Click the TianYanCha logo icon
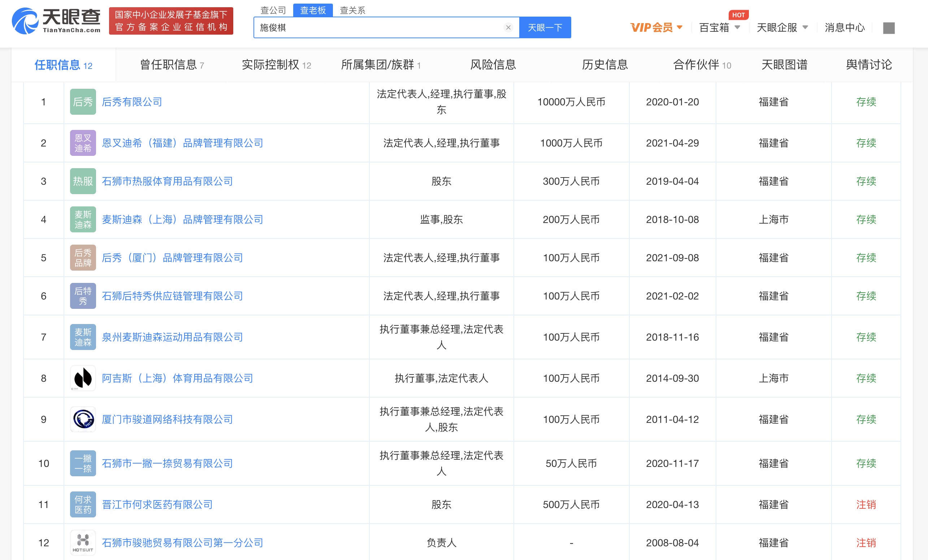The image size is (928, 560). 25,21
